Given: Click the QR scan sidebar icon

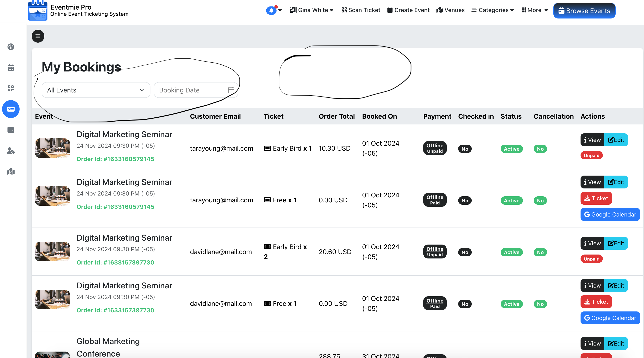Looking at the screenshot, I should [11, 88].
